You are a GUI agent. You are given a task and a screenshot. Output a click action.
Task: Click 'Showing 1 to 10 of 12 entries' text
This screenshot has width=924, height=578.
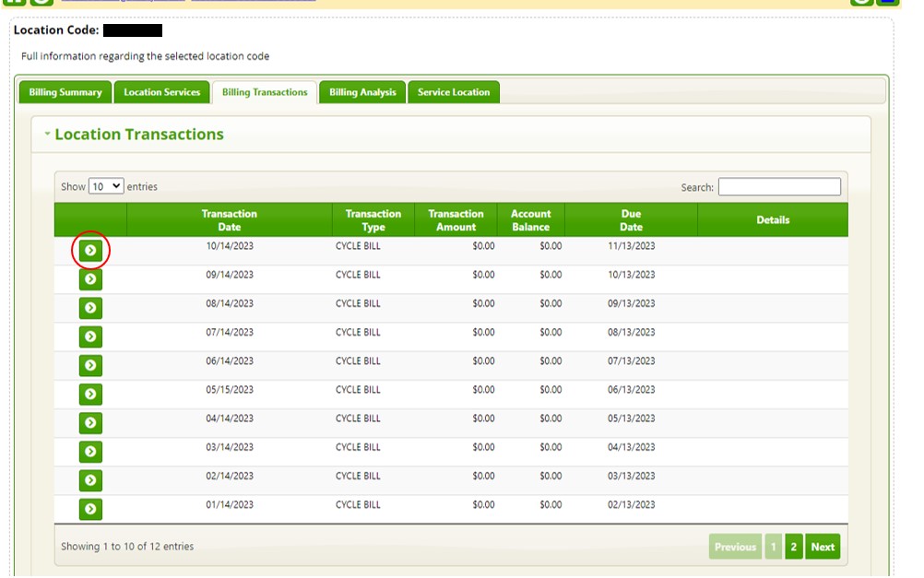click(x=127, y=546)
